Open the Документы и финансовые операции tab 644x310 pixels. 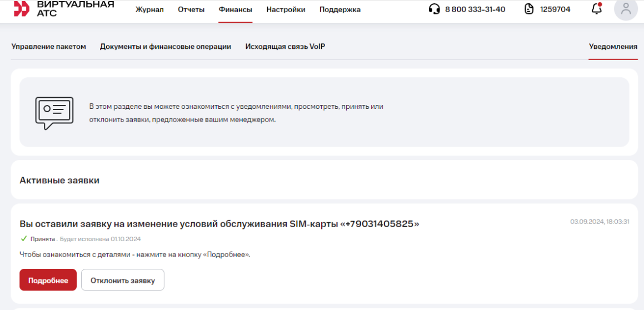166,47
